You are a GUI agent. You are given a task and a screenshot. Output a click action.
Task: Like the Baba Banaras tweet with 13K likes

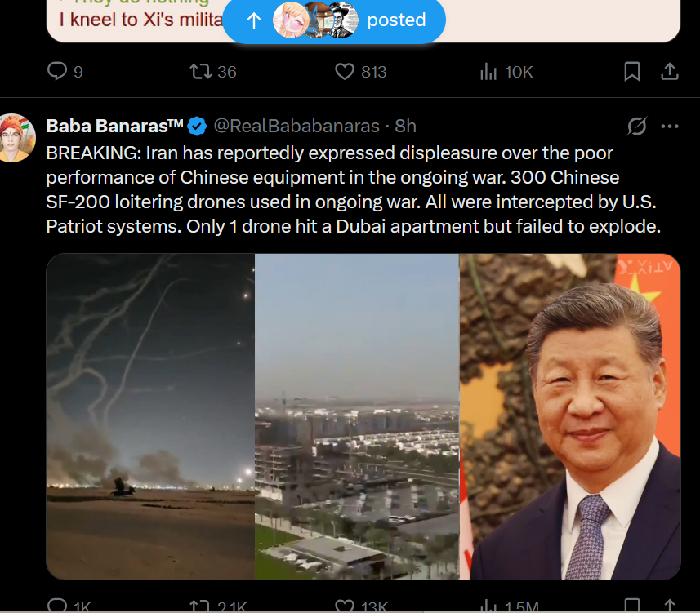(362, 606)
